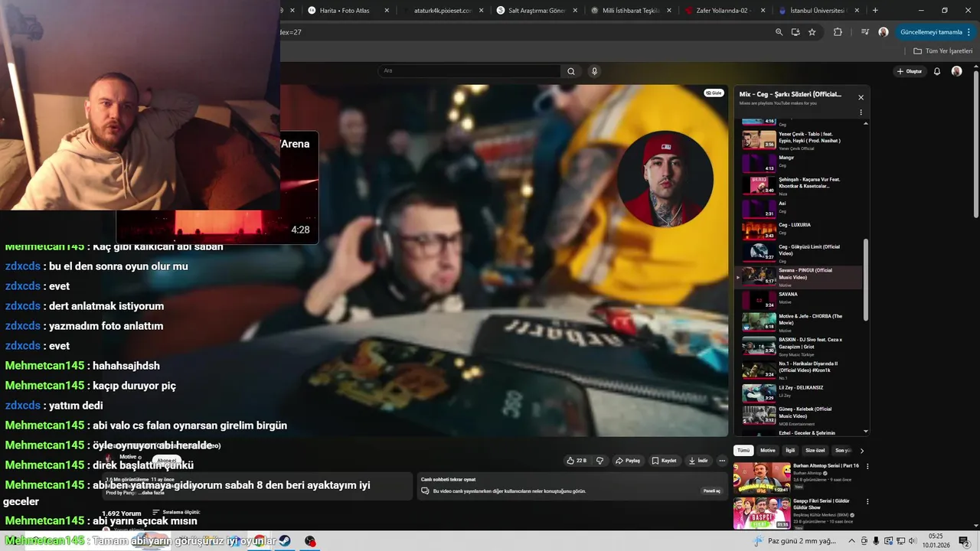Click the YouTube search magnifier button
The image size is (980, 551).
571,71
